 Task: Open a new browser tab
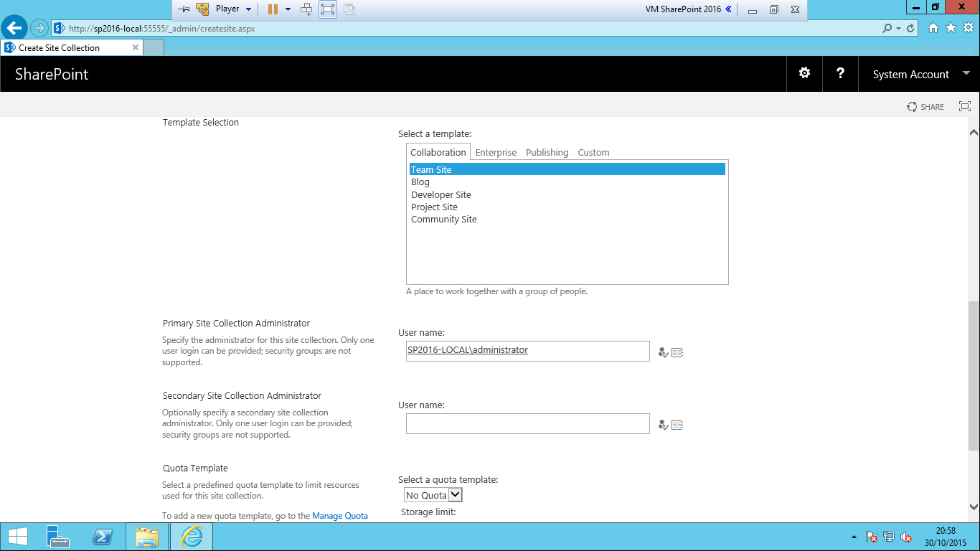[154, 47]
